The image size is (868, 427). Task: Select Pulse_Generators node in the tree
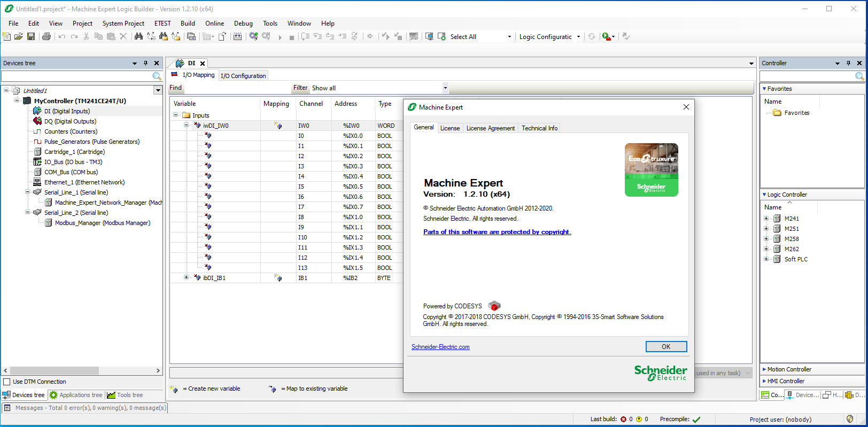coord(92,142)
